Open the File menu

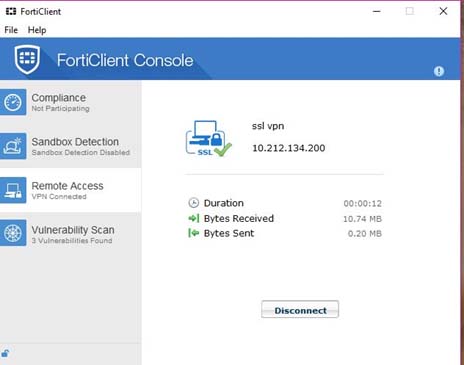coord(11,30)
